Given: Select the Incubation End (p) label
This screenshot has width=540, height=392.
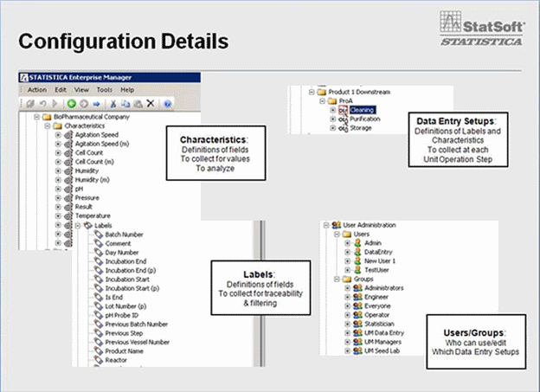Looking at the screenshot, I should click(x=131, y=270).
